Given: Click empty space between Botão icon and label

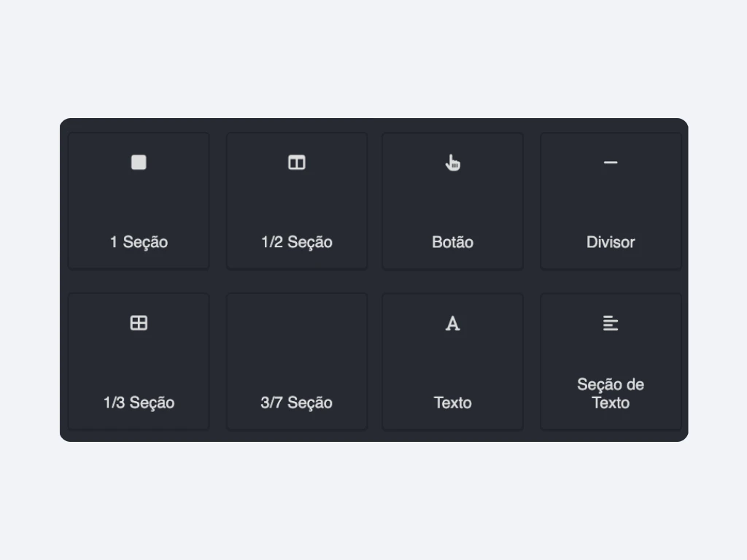Looking at the screenshot, I should [453, 203].
